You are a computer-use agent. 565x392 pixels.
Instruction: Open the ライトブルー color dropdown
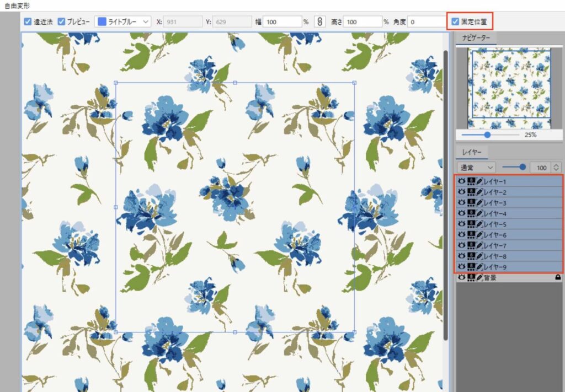point(123,22)
